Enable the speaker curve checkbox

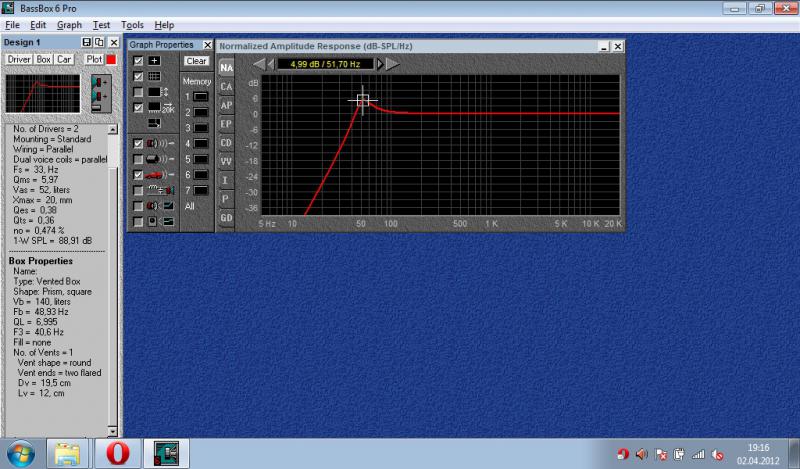coord(138,206)
